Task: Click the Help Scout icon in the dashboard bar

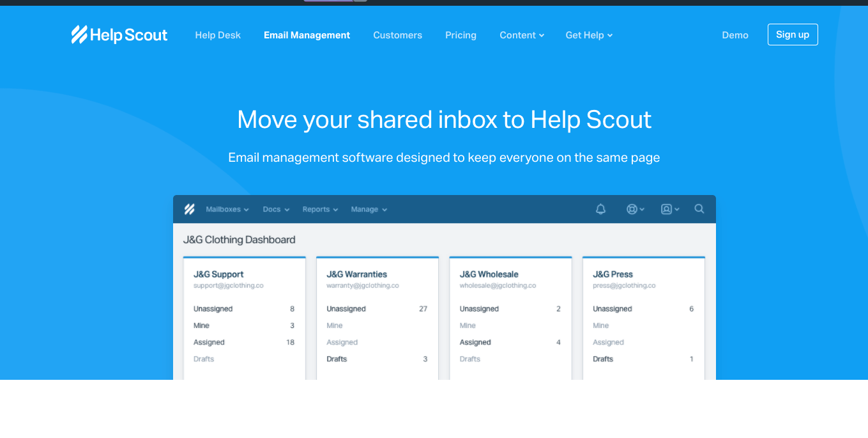Action: point(189,209)
